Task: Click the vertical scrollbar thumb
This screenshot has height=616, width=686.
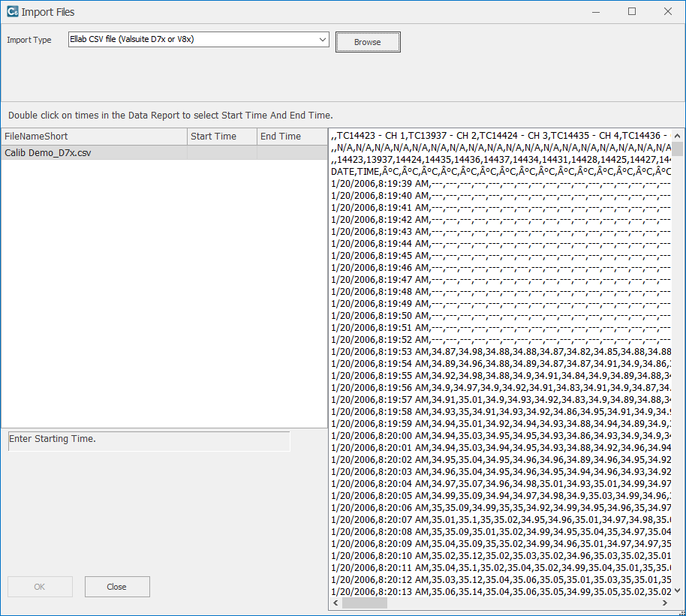Action: [677, 149]
